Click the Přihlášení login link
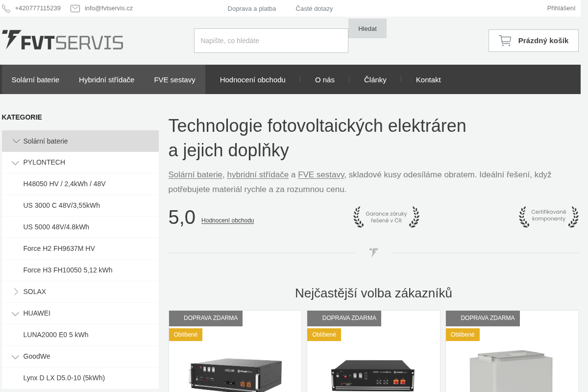 [x=561, y=8]
